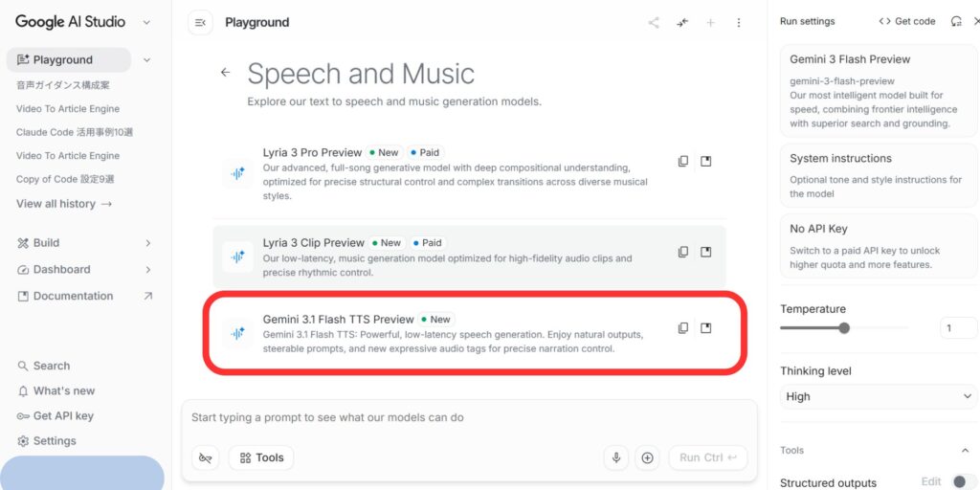The image size is (980, 490).
Task: Copy the Gemini 3.1 Flash TTS model ID
Action: click(x=683, y=328)
